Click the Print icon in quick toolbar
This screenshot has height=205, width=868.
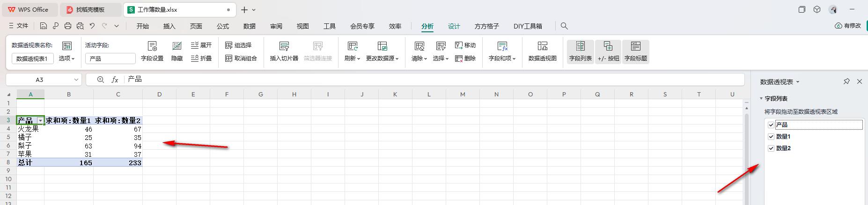coord(68,26)
